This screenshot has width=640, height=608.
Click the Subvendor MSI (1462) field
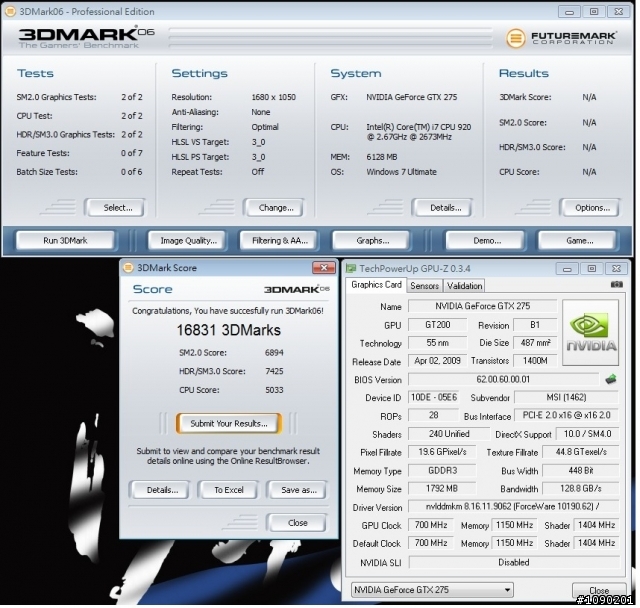pyautogui.click(x=567, y=397)
